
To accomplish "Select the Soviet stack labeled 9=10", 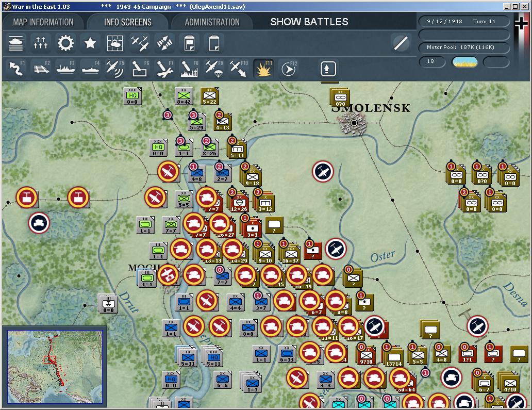I will coord(264,253).
